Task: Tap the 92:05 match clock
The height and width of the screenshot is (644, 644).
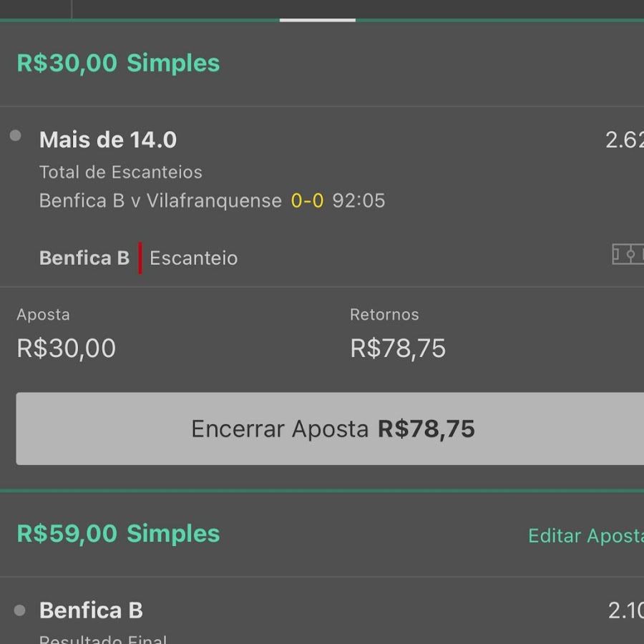Action: pos(358,201)
